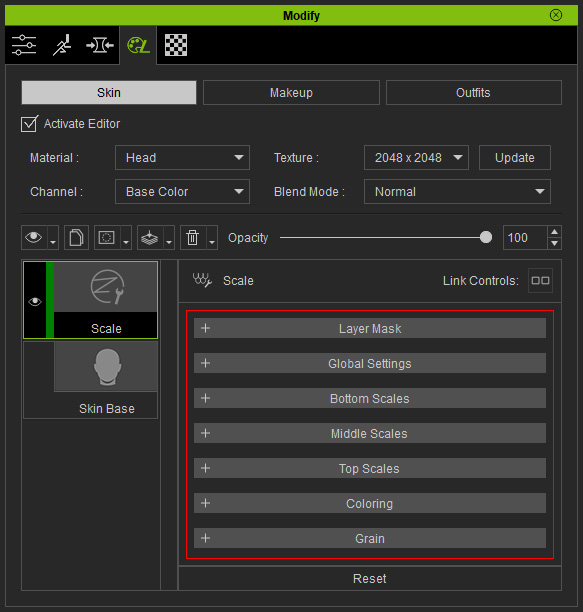Expand the Global Settings section
Screen dimensions: 583x612
[370, 363]
